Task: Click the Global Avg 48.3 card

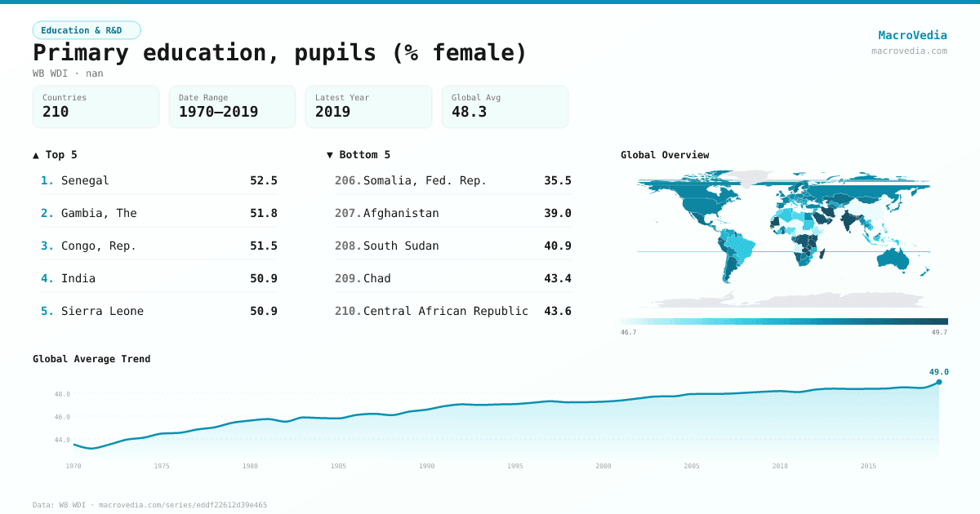Action: tap(505, 107)
